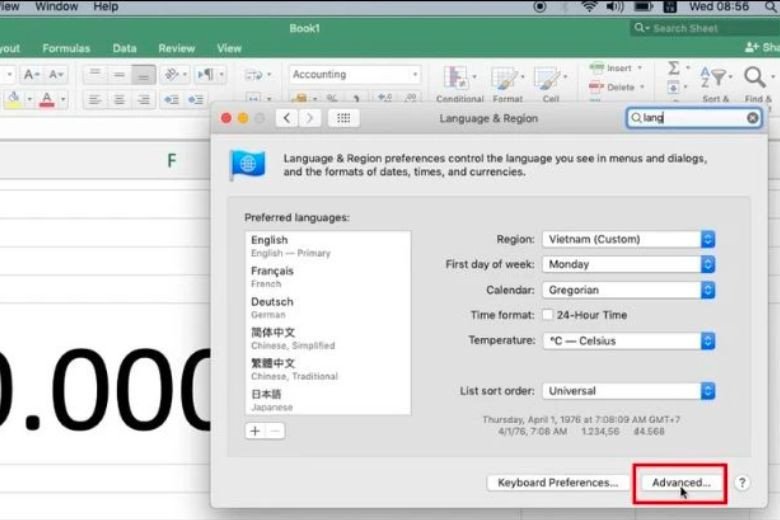
Task: Click the Fill down icon under AutoSum
Action: coord(673,88)
